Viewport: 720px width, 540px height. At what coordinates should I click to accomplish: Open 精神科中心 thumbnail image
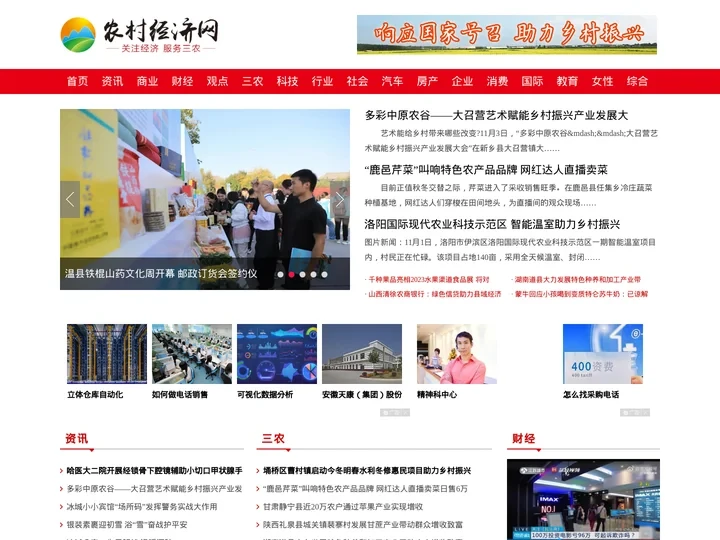pos(457,354)
